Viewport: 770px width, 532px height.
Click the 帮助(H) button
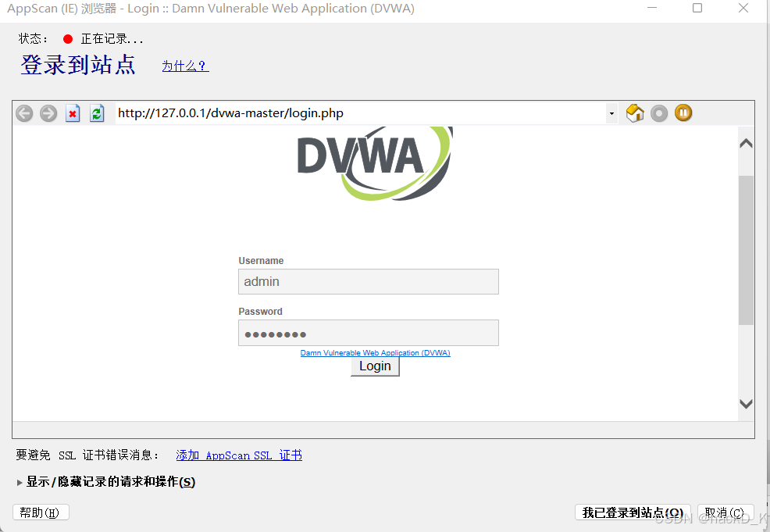[41, 512]
